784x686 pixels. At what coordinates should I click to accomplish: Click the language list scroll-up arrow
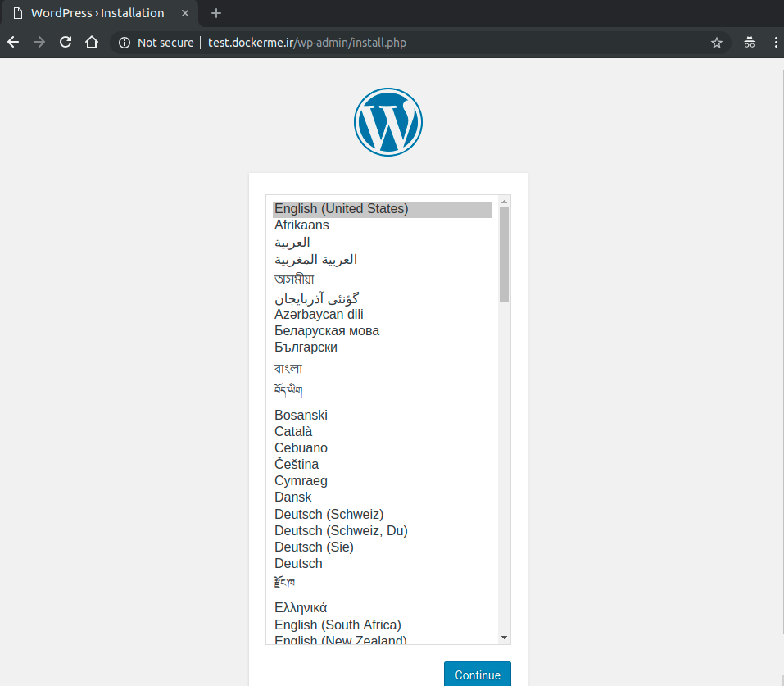[504, 202]
